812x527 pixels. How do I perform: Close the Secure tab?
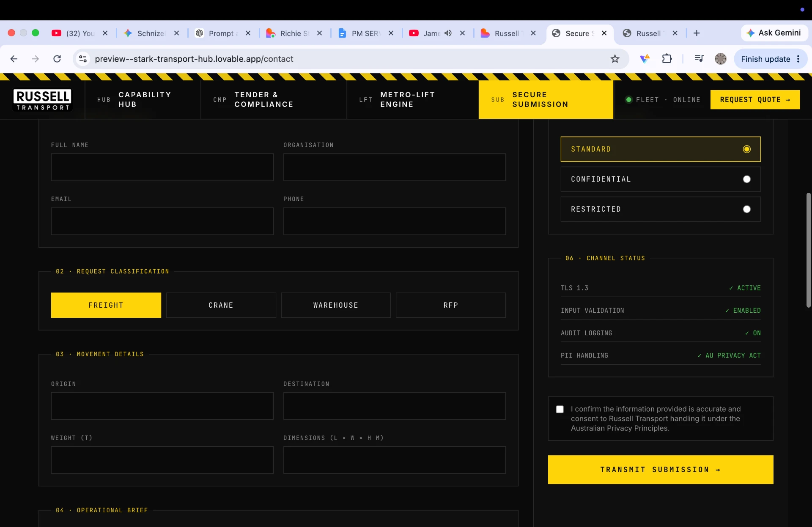pyautogui.click(x=604, y=33)
